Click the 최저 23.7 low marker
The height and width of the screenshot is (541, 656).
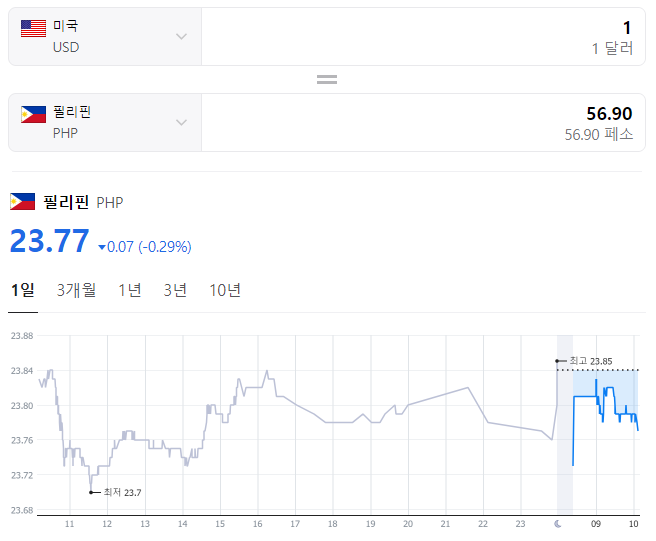pos(115,492)
